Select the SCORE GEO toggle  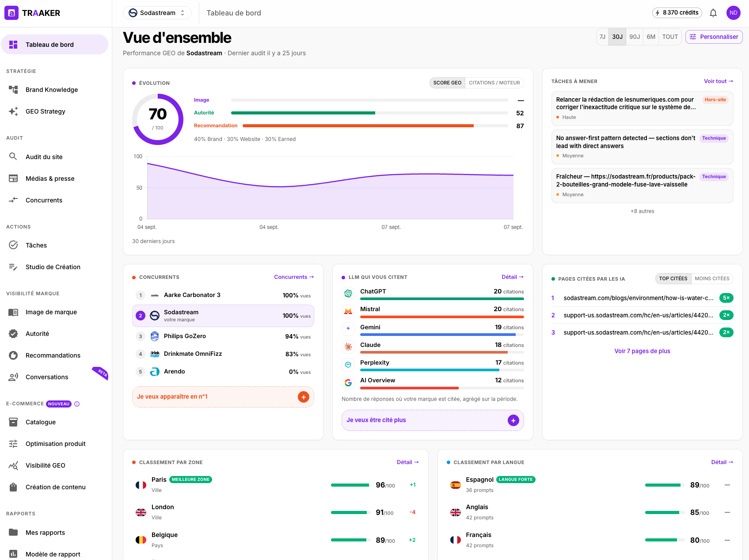coord(447,83)
